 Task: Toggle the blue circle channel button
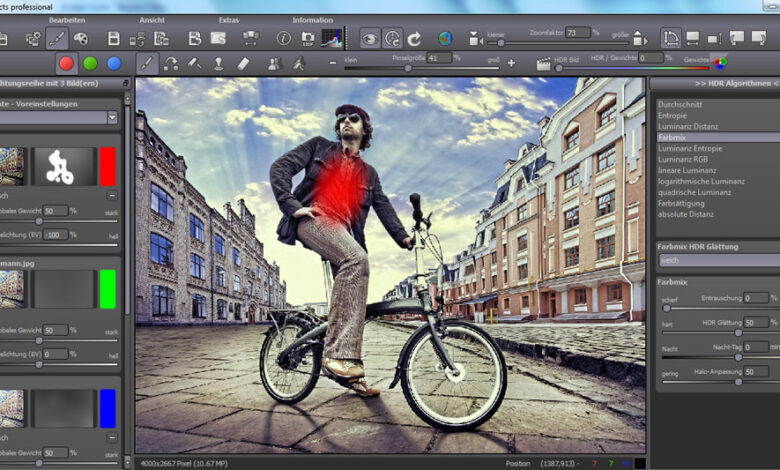coord(113,63)
